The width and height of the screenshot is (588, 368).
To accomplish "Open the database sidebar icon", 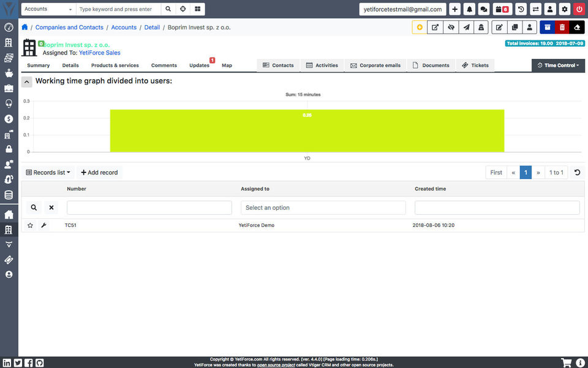I will [9, 195].
